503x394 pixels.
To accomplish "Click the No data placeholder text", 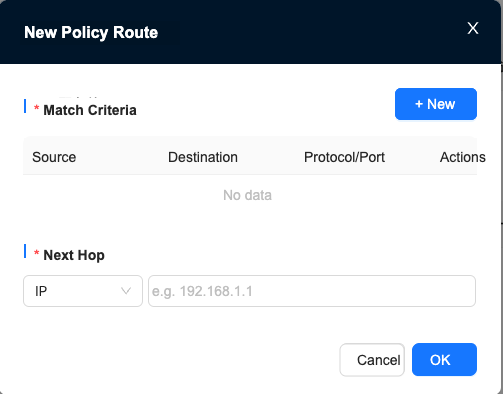I will [247, 195].
